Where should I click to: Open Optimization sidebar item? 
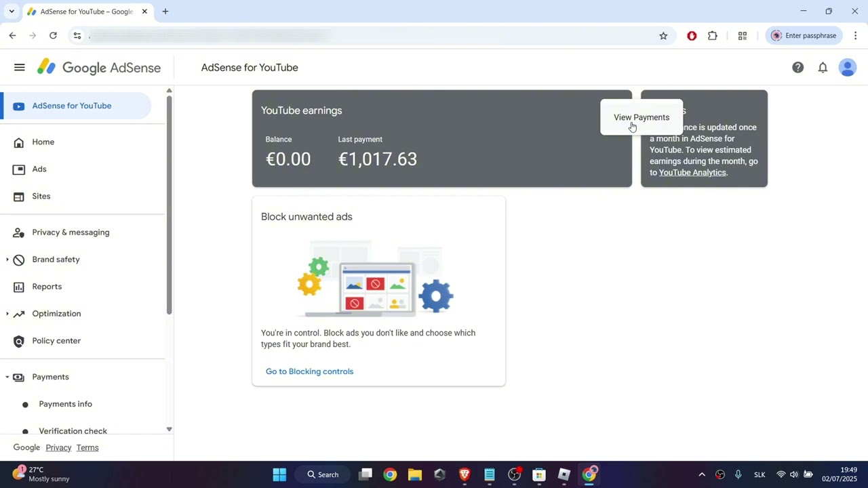[x=56, y=314]
